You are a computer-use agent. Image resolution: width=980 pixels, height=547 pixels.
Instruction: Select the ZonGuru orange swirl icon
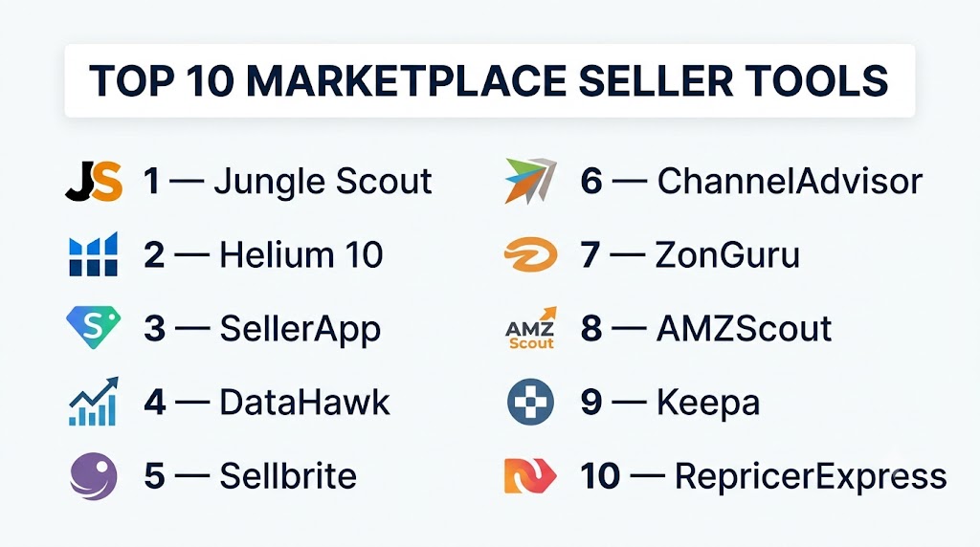pyautogui.click(x=530, y=254)
